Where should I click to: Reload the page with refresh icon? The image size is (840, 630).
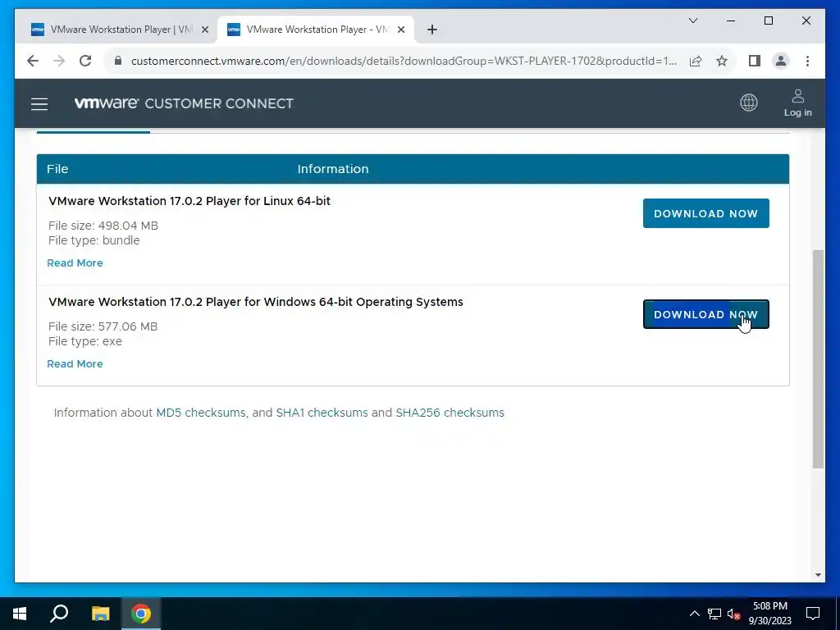point(85,61)
